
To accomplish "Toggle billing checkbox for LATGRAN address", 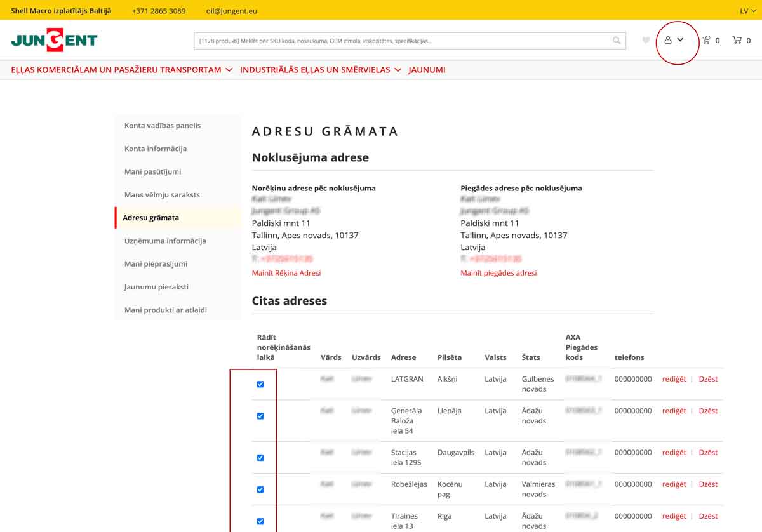I will 260,384.
